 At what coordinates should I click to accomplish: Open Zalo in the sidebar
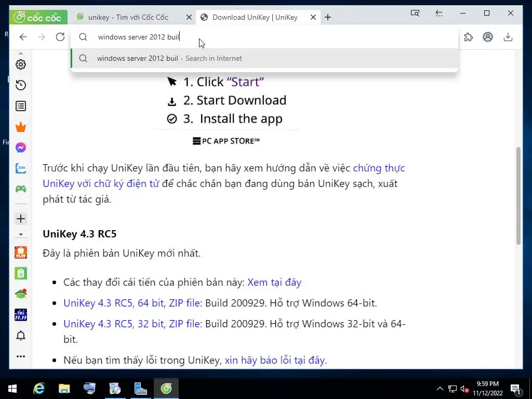[21, 168]
